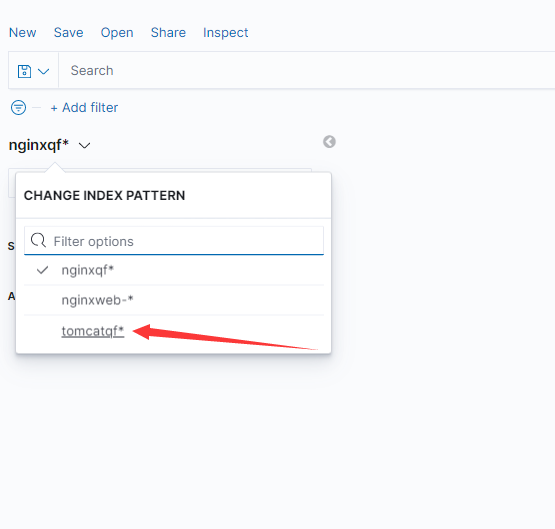555x529 pixels.
Task: Click New in the top menu
Action: (22, 33)
